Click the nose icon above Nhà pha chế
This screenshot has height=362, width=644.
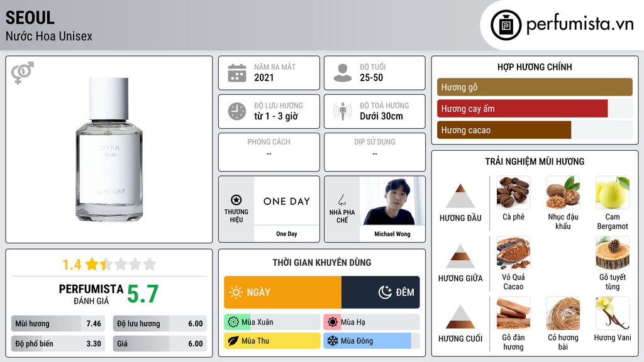341,200
